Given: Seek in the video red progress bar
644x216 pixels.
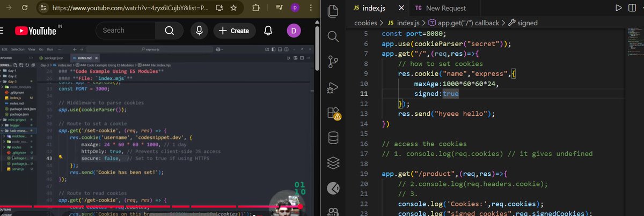Looking at the screenshot, I should click(151, 206).
